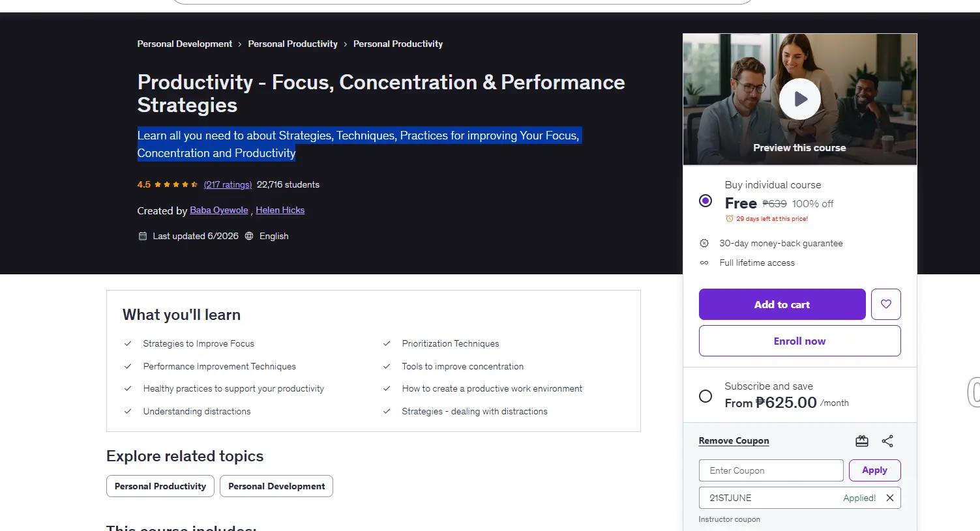Click the '29 days left at this price' text
This screenshot has width=980, height=531.
[772, 219]
